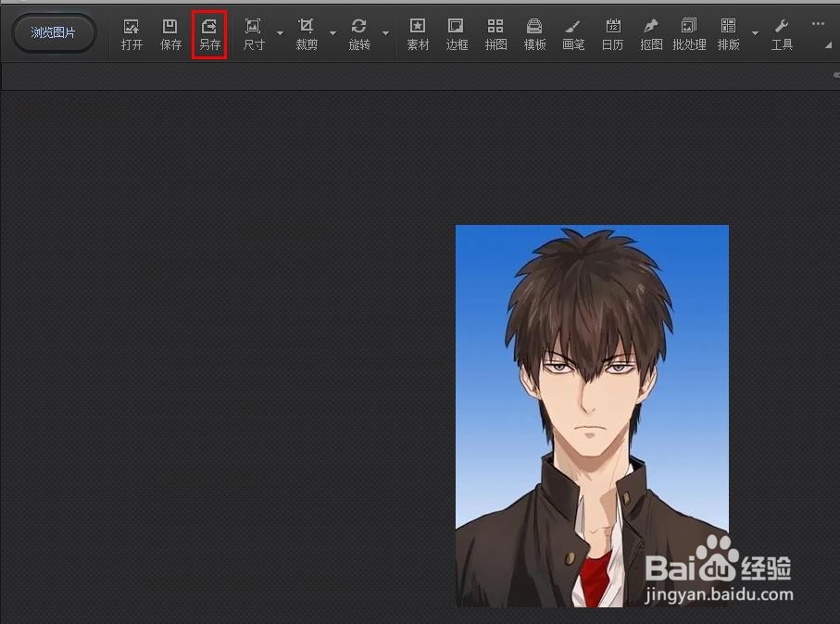Click the small triangle toolbar expander
This screenshot has height=624, width=840.
click(x=828, y=45)
